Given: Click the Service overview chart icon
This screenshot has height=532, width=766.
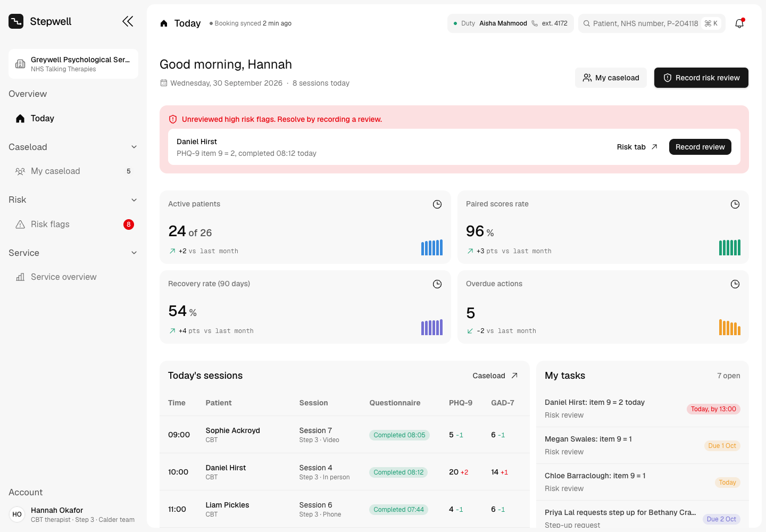Looking at the screenshot, I should [20, 277].
